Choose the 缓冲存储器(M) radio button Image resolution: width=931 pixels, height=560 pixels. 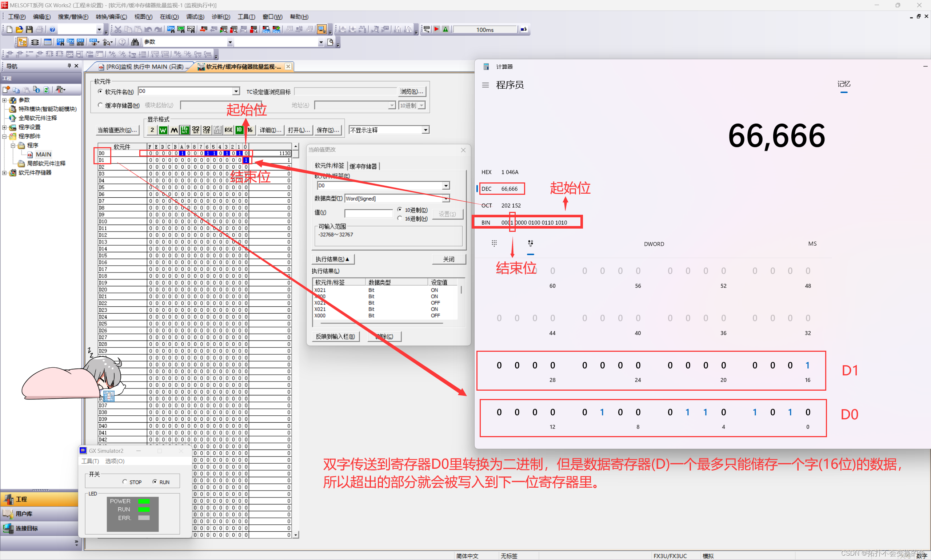100,105
